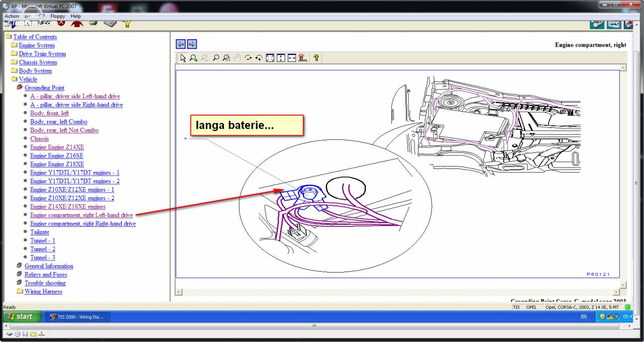644x342 pixels.
Task: Expand the Wiring Harness folder
Action: (20, 291)
